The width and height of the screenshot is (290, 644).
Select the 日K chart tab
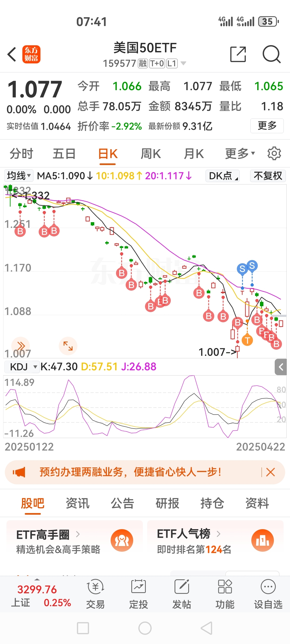108,154
